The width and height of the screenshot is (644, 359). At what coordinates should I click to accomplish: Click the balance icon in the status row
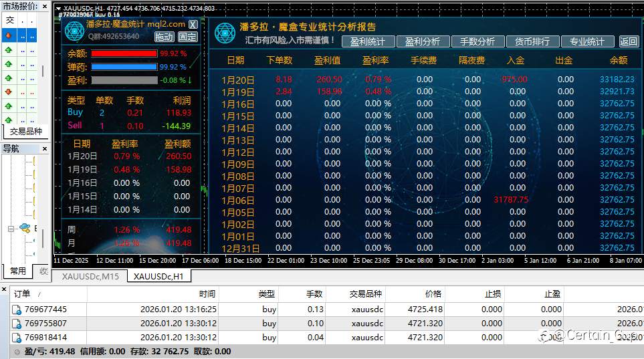click(x=17, y=352)
